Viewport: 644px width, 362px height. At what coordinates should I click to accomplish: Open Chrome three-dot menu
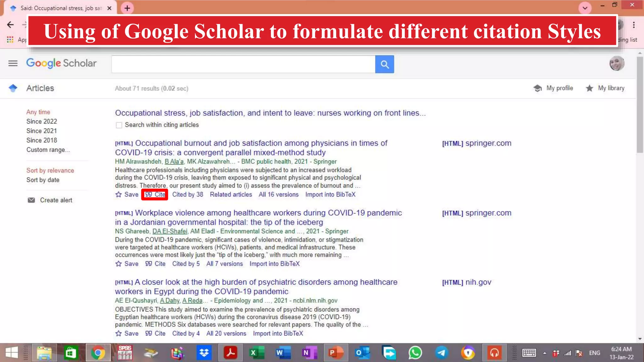point(634,25)
